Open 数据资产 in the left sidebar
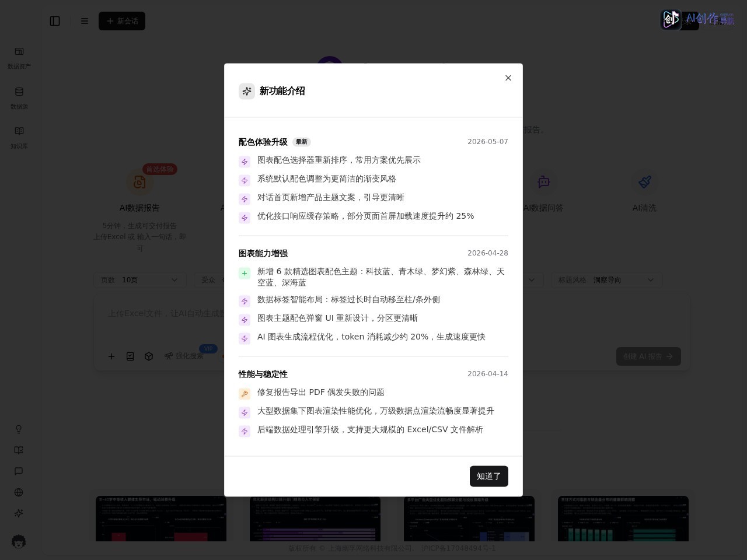747x560 pixels. [19, 58]
